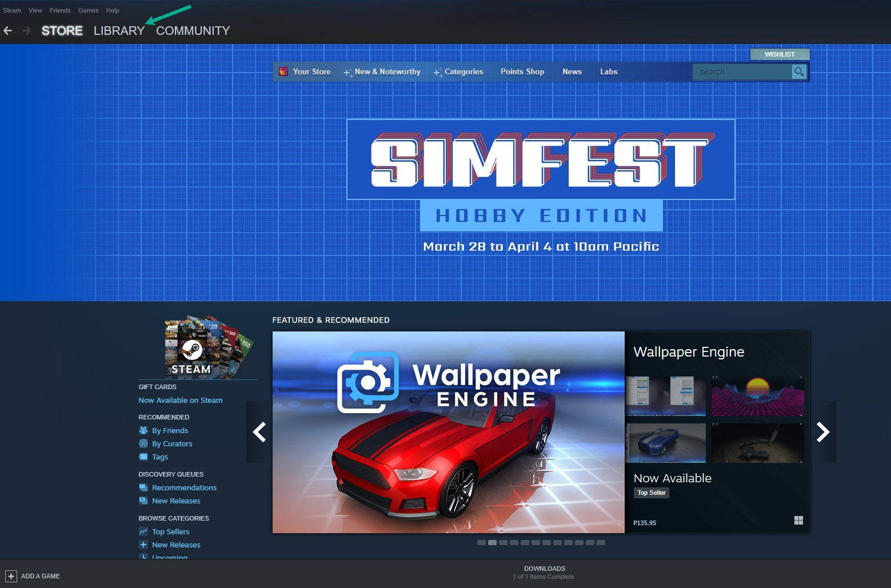Viewport: 891px width, 588px height.
Task: Click the search magnifier icon
Action: pyautogui.click(x=799, y=71)
